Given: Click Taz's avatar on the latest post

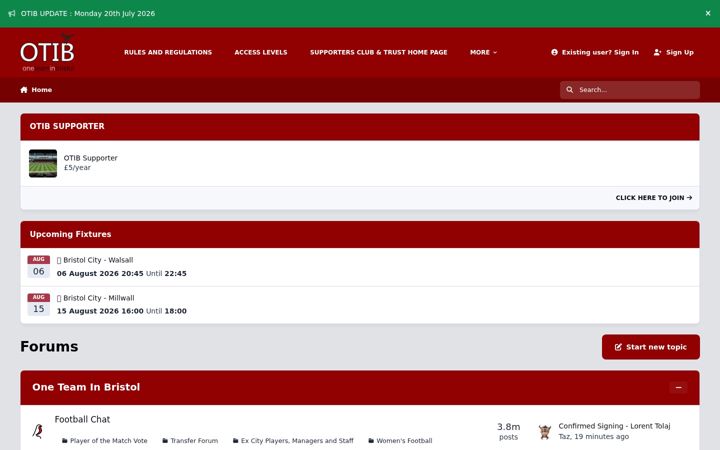Looking at the screenshot, I should tap(545, 432).
